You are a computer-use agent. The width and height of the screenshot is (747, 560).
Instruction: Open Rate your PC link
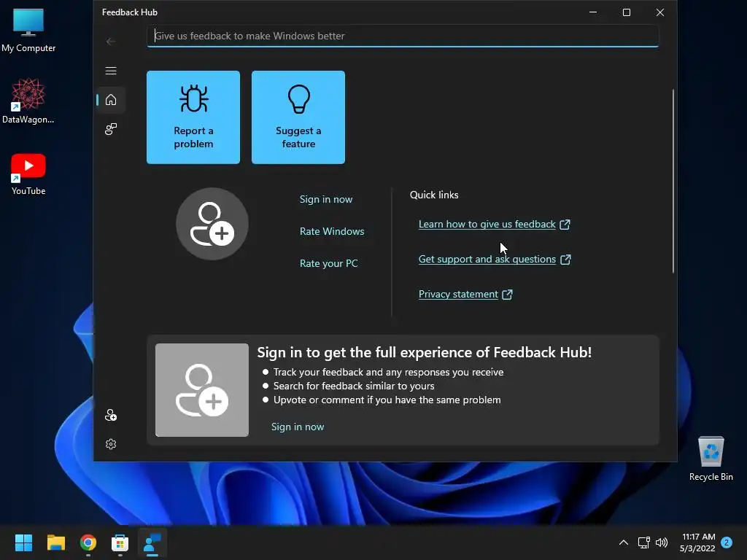pos(329,263)
